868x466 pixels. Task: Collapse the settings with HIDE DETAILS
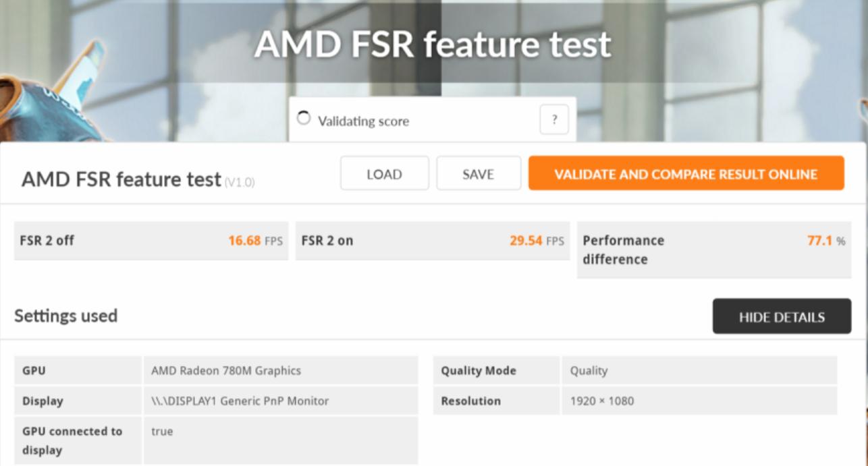pyautogui.click(x=782, y=317)
